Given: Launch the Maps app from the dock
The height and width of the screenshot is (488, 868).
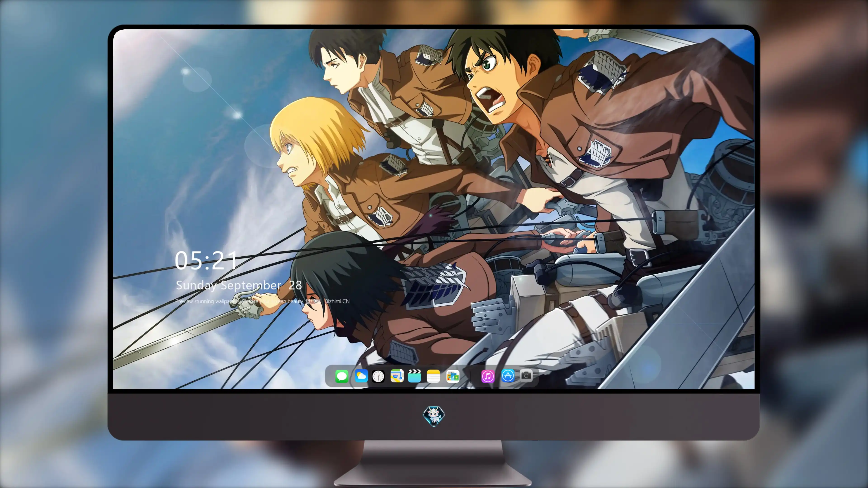Looking at the screenshot, I should pyautogui.click(x=397, y=376).
